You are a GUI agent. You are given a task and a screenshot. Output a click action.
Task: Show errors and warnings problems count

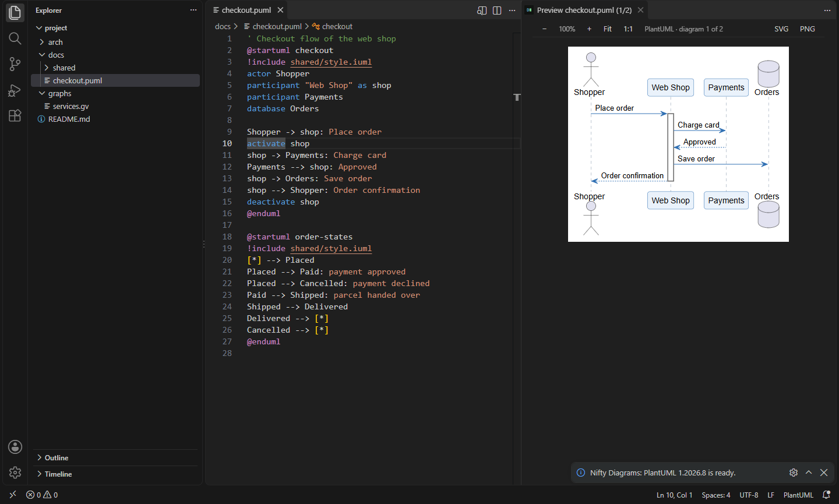42,495
